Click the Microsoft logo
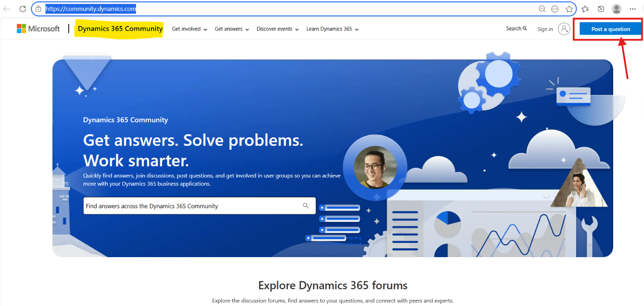This screenshot has height=306, width=644. click(x=38, y=29)
